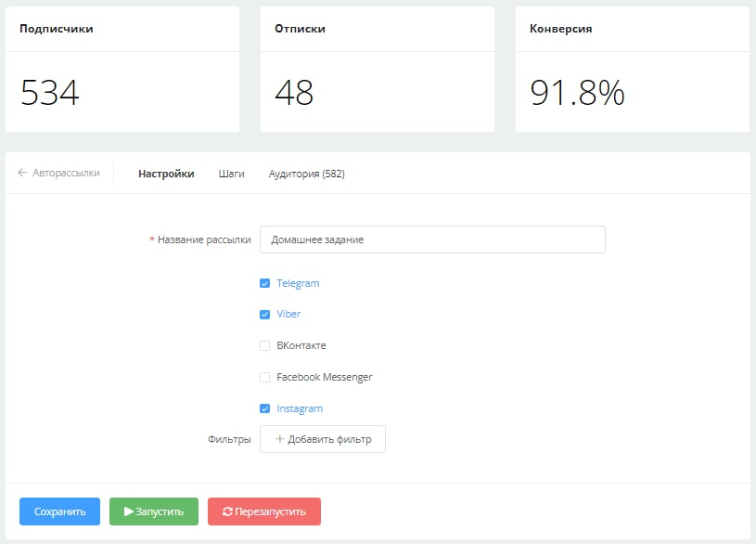756x544 pixels.
Task: Go to the Аудитория (582) tab
Action: pos(306,174)
